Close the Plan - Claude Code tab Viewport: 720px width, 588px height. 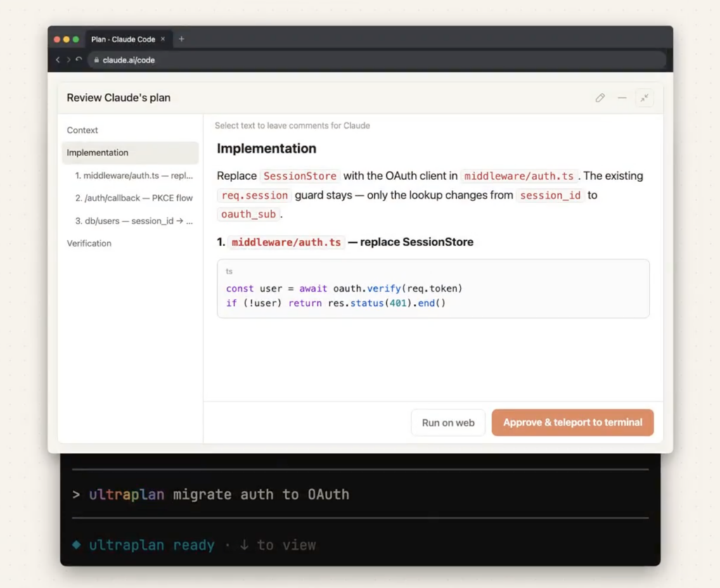[163, 39]
